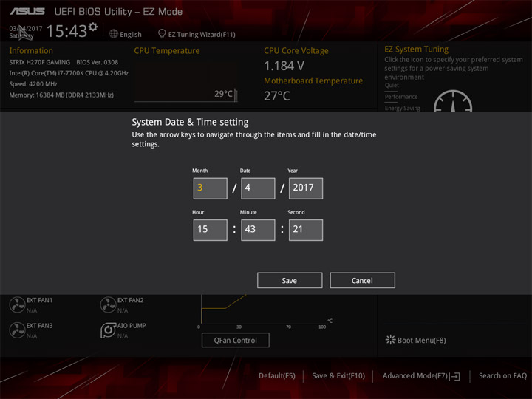Cancel the date and time setting
Screen dimensions: 532x399
point(362,280)
